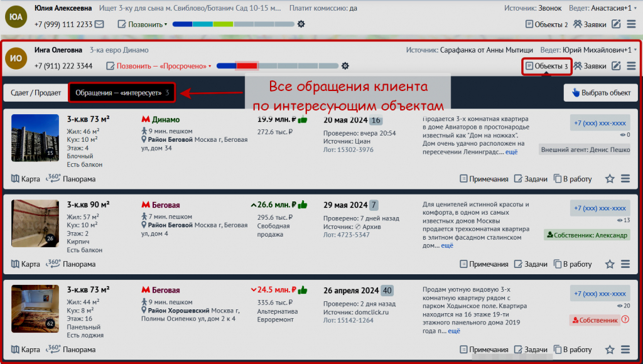The image size is (643, 364).
Task: Expand description with ещё on Дом на ножках listing
Action: pos(511,152)
